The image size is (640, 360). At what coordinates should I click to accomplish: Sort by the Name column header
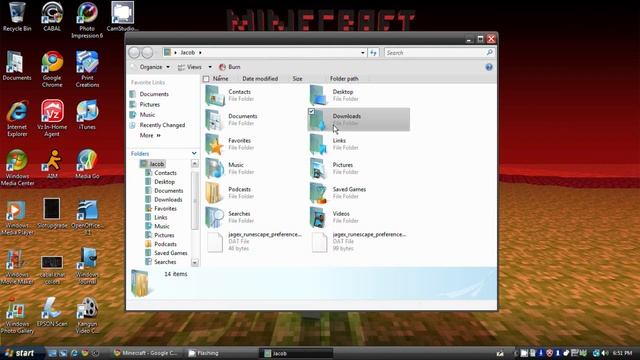pos(220,79)
